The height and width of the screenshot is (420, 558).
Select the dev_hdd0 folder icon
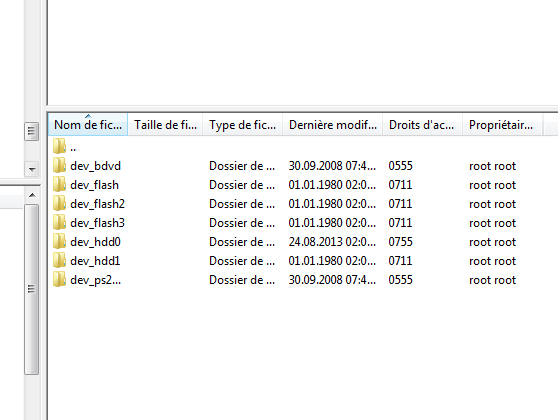(x=59, y=242)
